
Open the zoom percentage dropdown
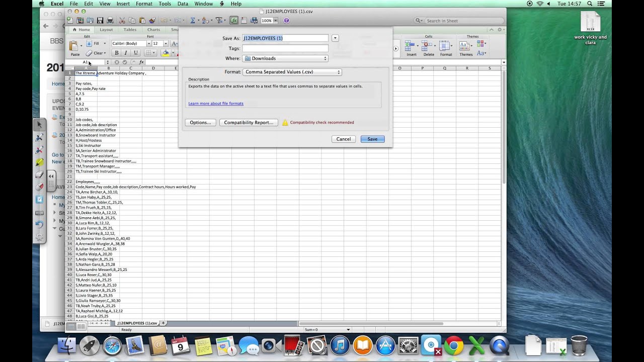(x=275, y=21)
